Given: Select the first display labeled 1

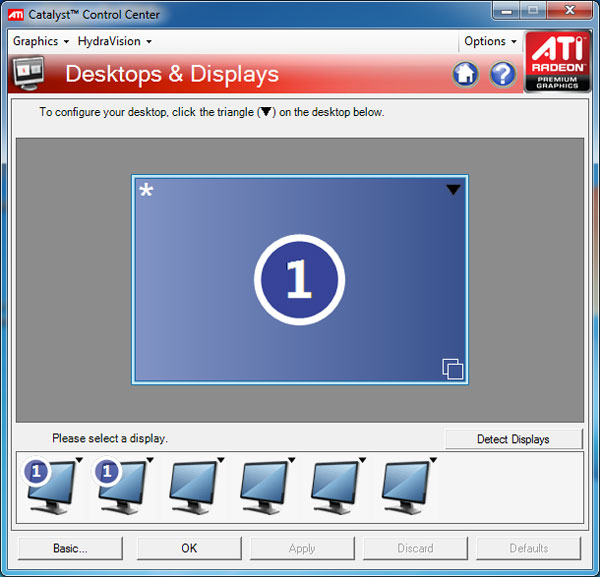Looking at the screenshot, I should click(51, 487).
